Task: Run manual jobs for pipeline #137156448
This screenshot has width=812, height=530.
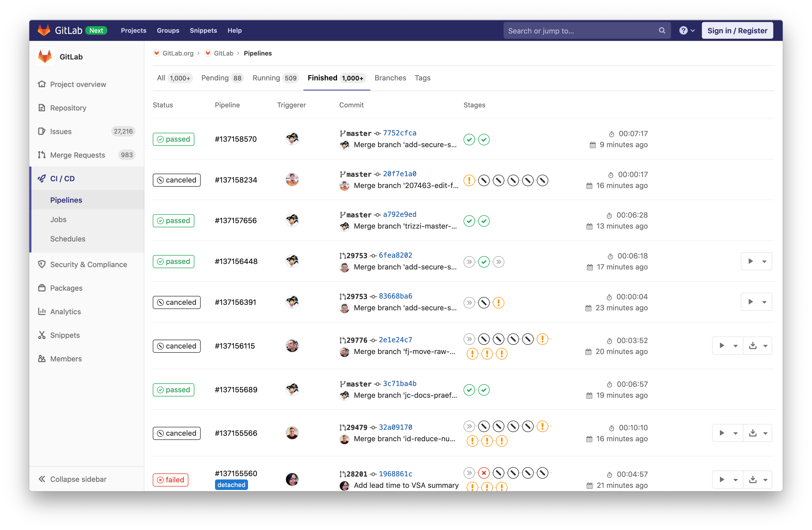Action: point(750,261)
